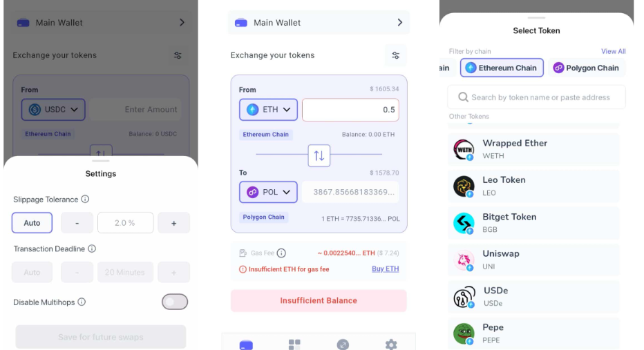Click View All chains link
Screen dimensions: 644x350
click(613, 51)
